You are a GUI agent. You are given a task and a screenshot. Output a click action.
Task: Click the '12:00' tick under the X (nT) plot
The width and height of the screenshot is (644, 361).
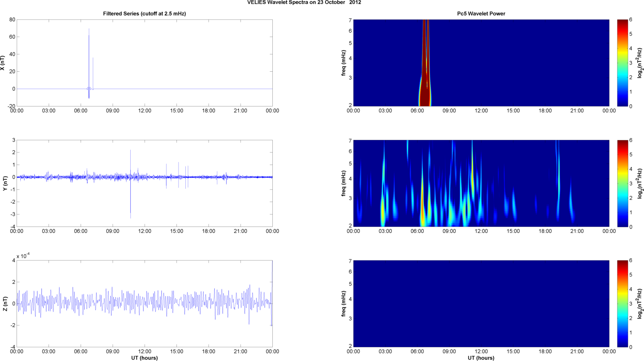click(145, 111)
